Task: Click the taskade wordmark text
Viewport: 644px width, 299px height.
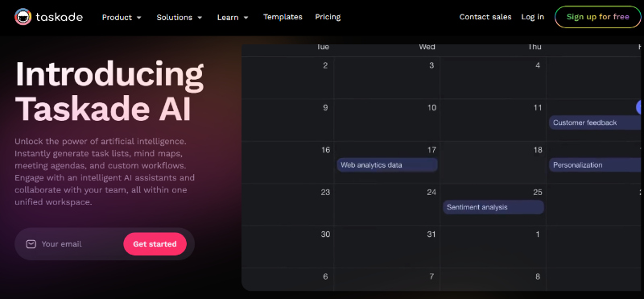Action: [x=59, y=17]
